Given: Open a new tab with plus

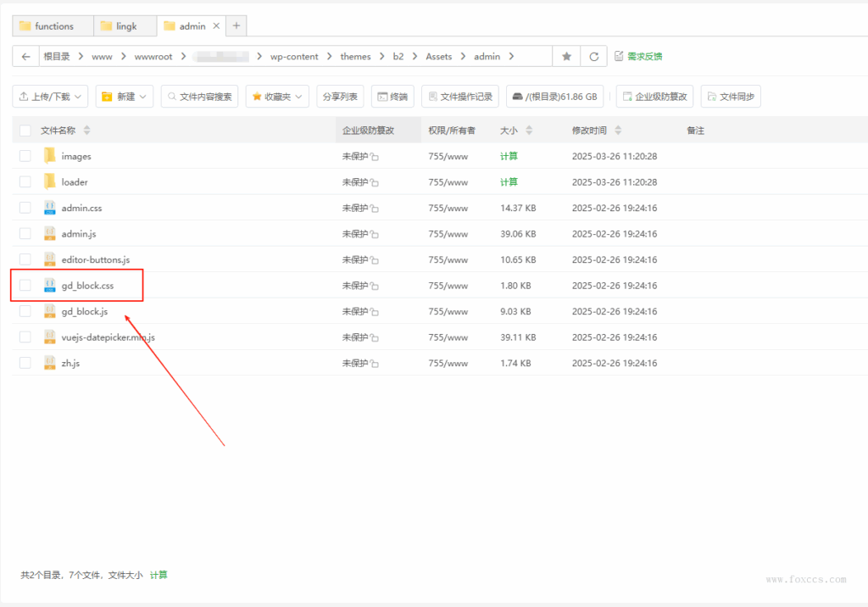Looking at the screenshot, I should pos(236,25).
